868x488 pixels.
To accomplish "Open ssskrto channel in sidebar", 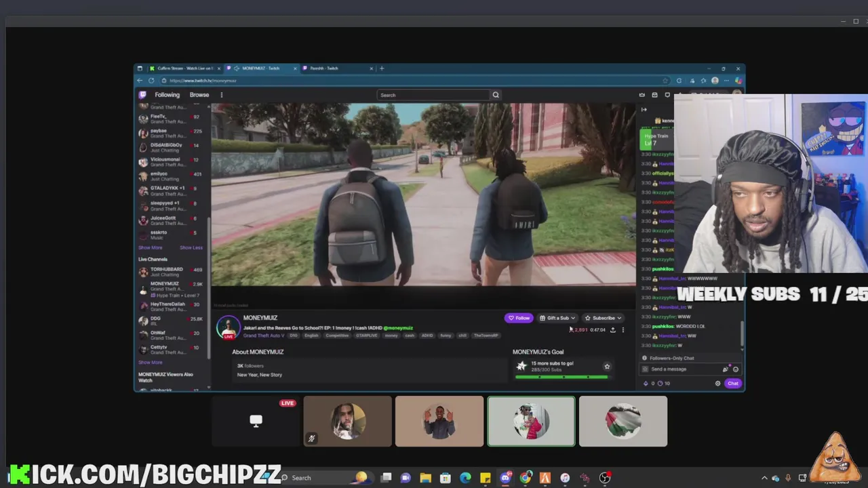I will click(x=170, y=235).
